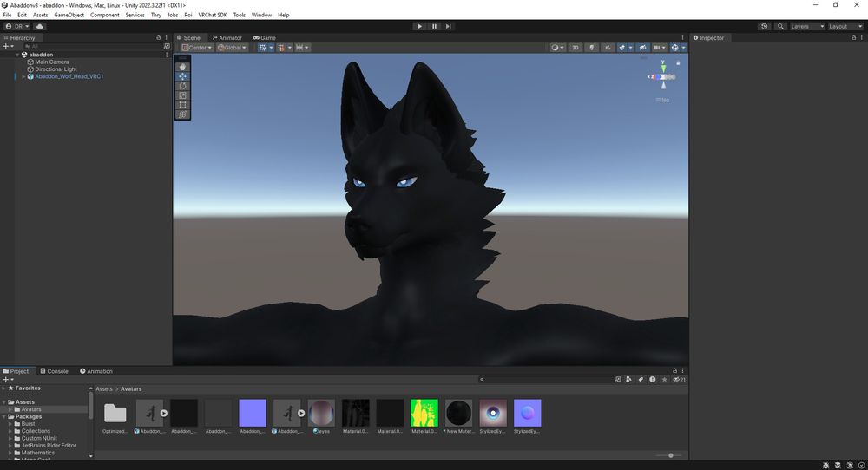Viewport: 868px width, 470px height.
Task: Switch to the Console tab
Action: (54, 371)
